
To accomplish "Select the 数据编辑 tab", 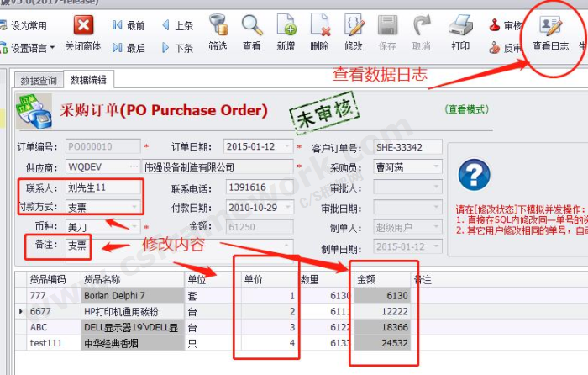I will (90, 81).
